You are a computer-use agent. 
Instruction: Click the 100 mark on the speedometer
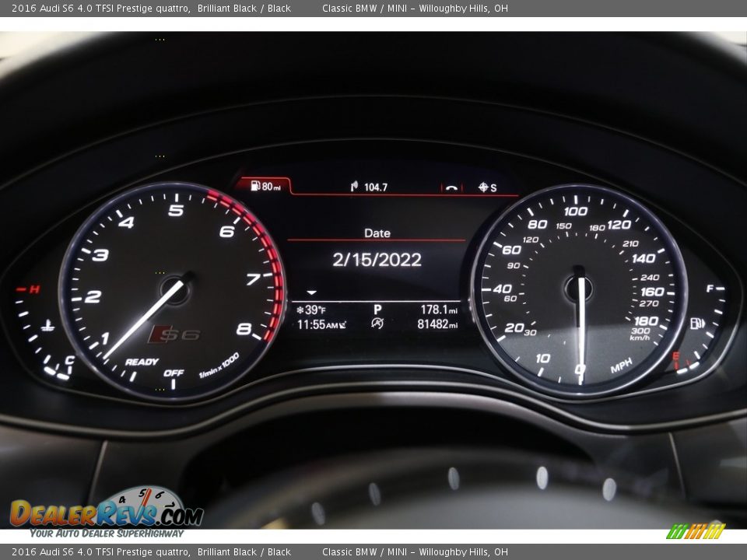(576, 211)
